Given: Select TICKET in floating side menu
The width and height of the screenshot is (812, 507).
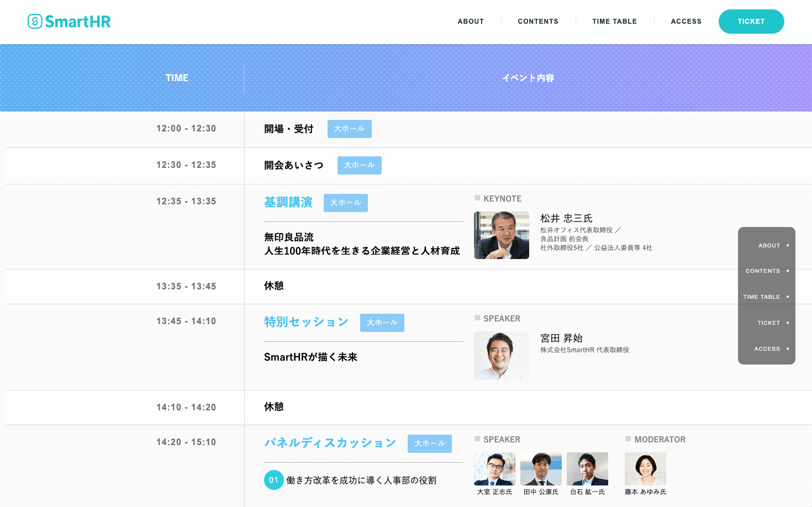Looking at the screenshot, I should [x=769, y=323].
